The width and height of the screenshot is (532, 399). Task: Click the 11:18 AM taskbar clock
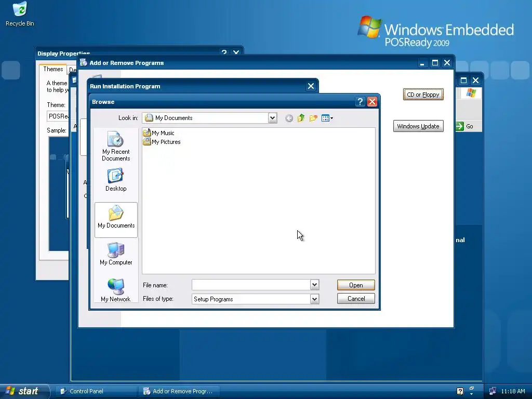513,391
